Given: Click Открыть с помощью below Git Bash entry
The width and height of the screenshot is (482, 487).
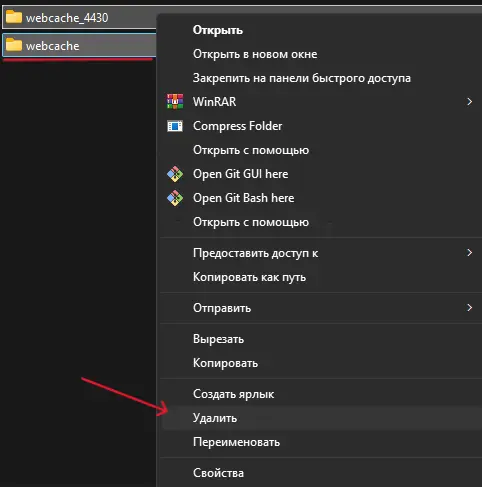Looking at the screenshot, I should point(251,222).
